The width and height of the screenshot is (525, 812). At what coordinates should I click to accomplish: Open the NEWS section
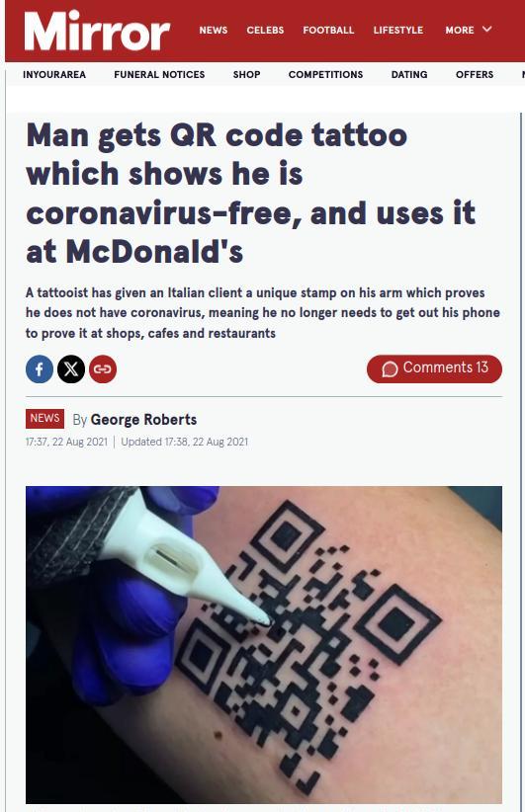click(214, 30)
